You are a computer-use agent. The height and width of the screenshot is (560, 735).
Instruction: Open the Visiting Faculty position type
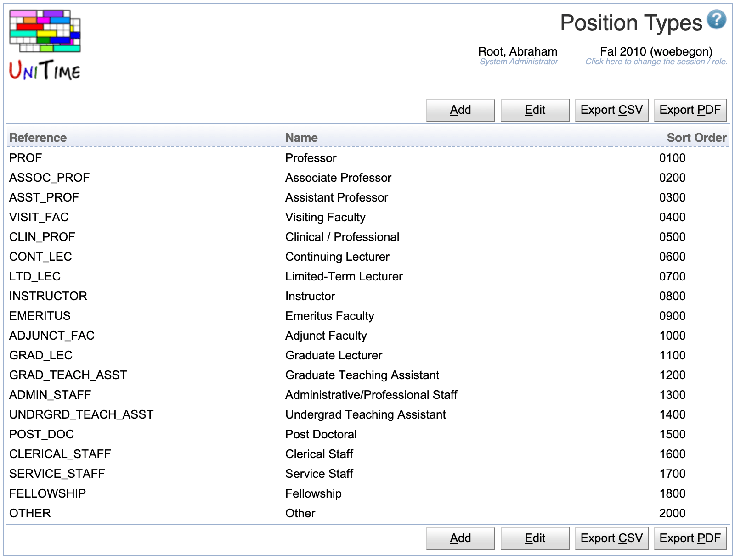(325, 217)
